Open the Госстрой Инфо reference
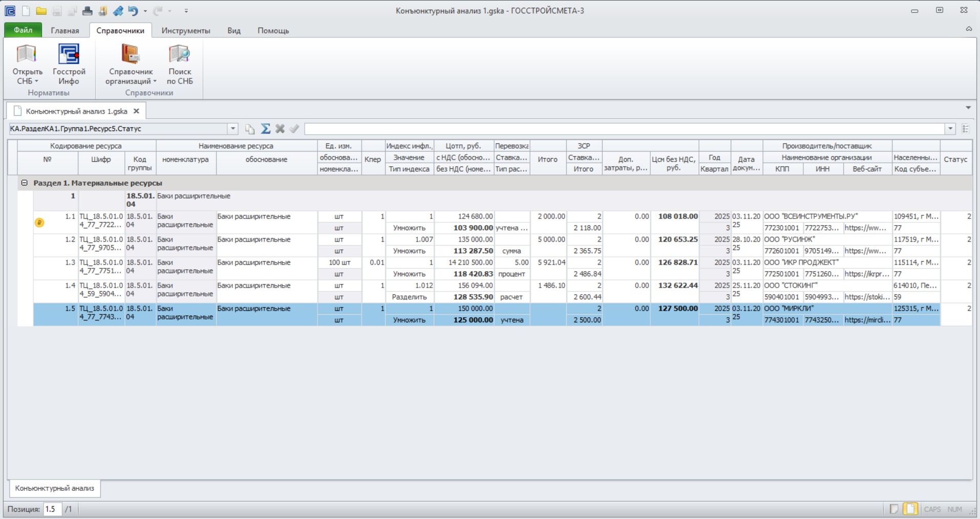 click(69, 64)
